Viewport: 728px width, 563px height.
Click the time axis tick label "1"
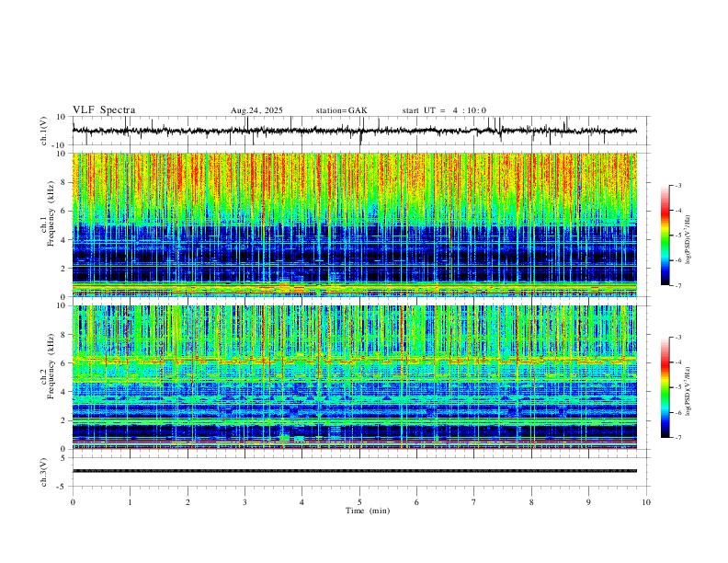pos(130,502)
